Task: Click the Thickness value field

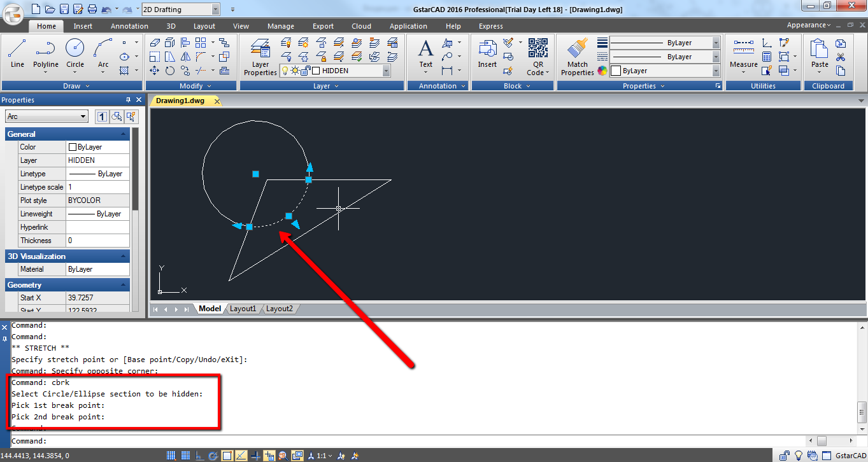Action: click(98, 241)
